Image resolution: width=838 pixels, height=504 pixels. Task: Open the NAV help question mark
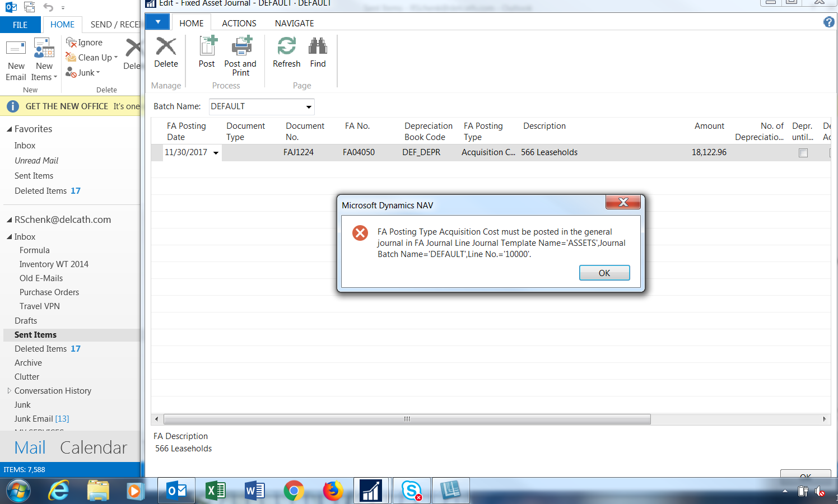click(x=829, y=22)
